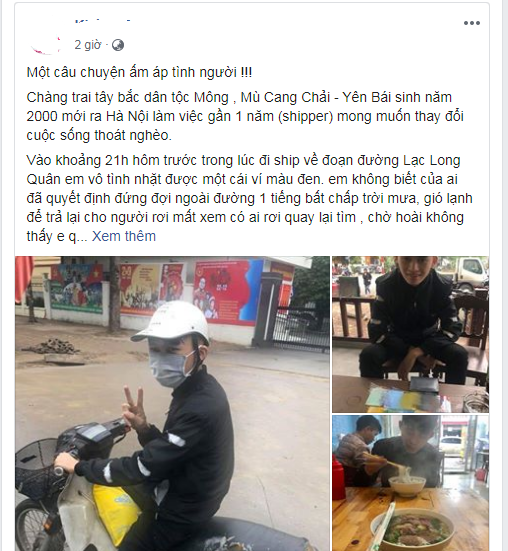The height and width of the screenshot is (551, 508).
Task: Click the globe public privacy icon
Action: coord(118,45)
